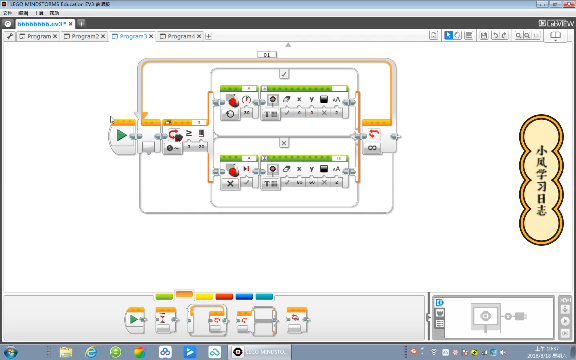This screenshot has height=360, width=576.
Task: Select the Switch block in the palette
Action: point(257,320)
